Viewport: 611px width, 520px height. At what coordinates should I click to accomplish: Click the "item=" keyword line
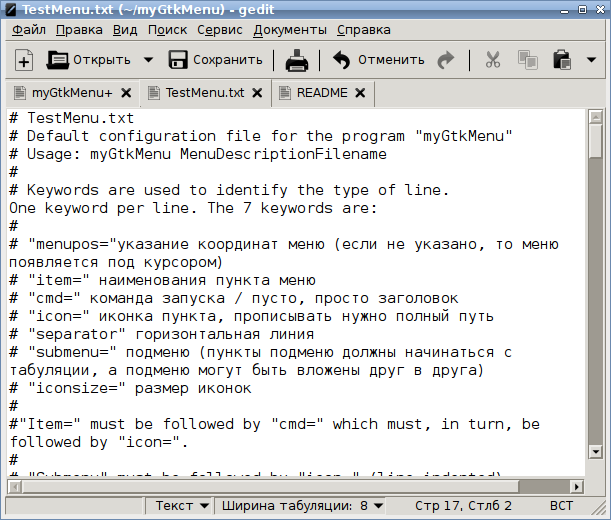click(x=162, y=281)
